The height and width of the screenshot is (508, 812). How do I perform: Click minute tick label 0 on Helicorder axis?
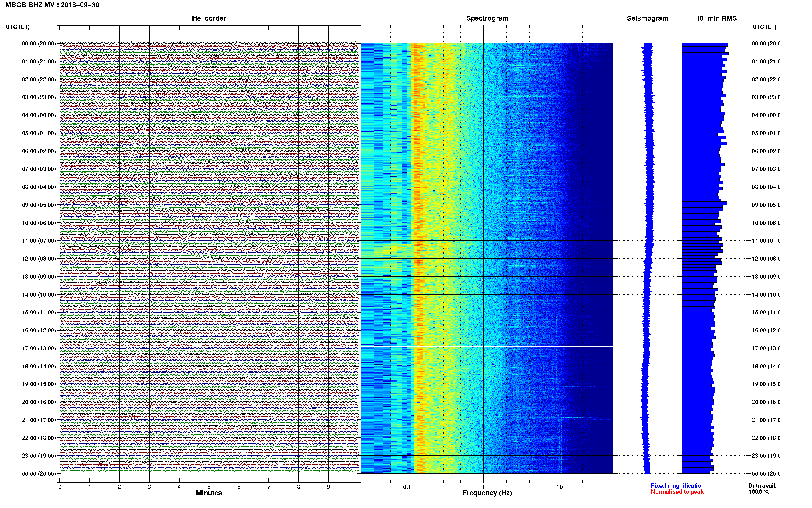(x=60, y=487)
